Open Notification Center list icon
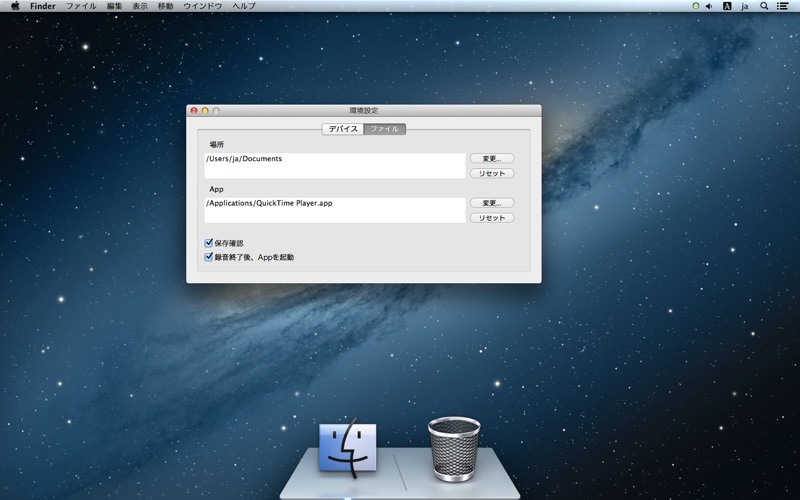The height and width of the screenshot is (500, 800). (x=782, y=6)
